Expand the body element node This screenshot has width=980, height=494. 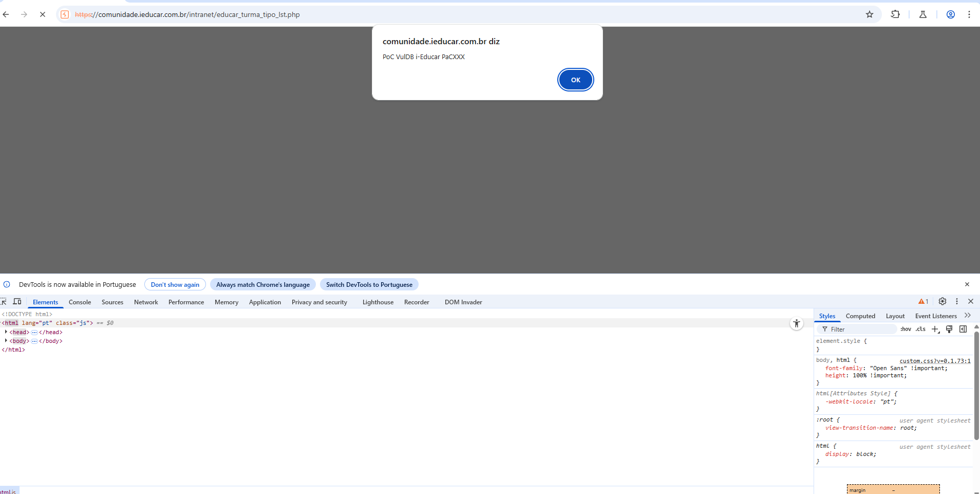[6, 340]
